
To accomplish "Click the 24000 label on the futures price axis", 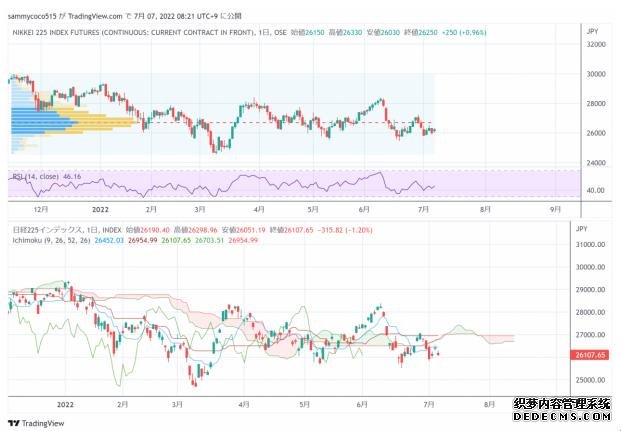I will pyautogui.click(x=596, y=163).
